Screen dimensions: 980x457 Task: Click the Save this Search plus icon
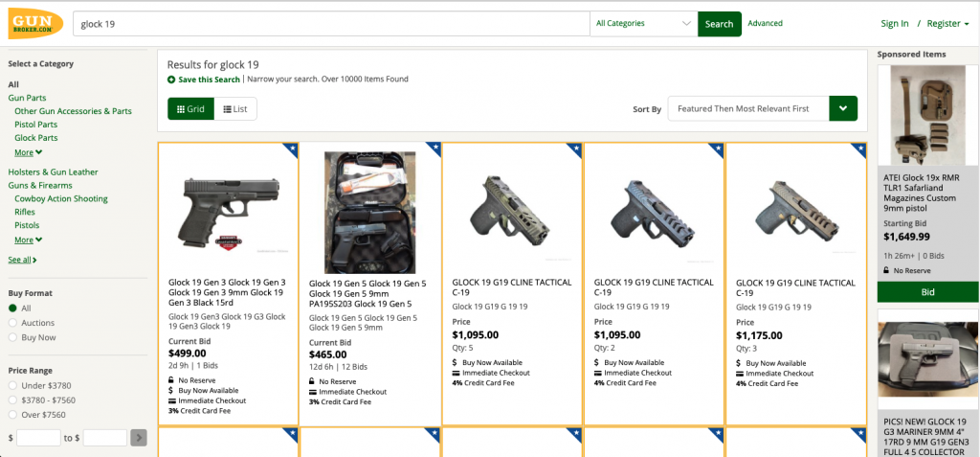click(x=171, y=80)
